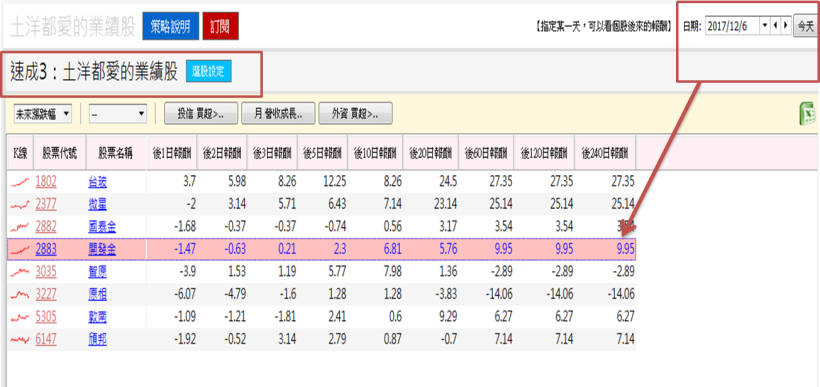This screenshot has height=387, width=820.
Task: Sort by 後20日報酬 column header
Action: tap(430, 153)
